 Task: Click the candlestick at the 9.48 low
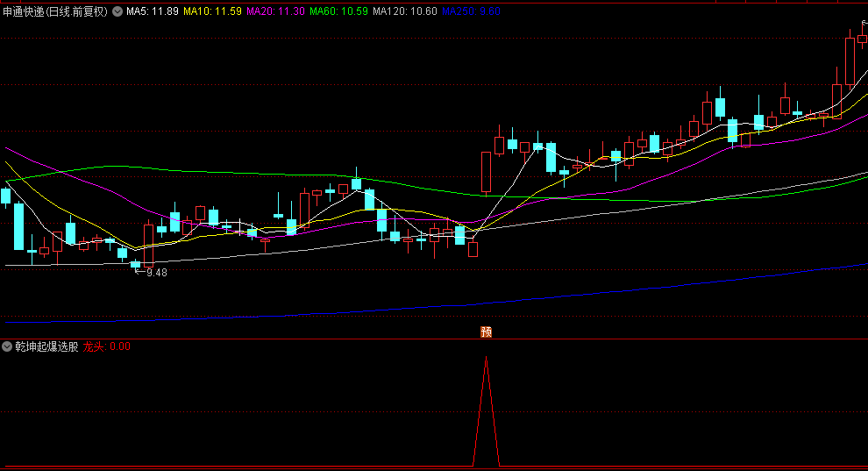[x=136, y=264]
